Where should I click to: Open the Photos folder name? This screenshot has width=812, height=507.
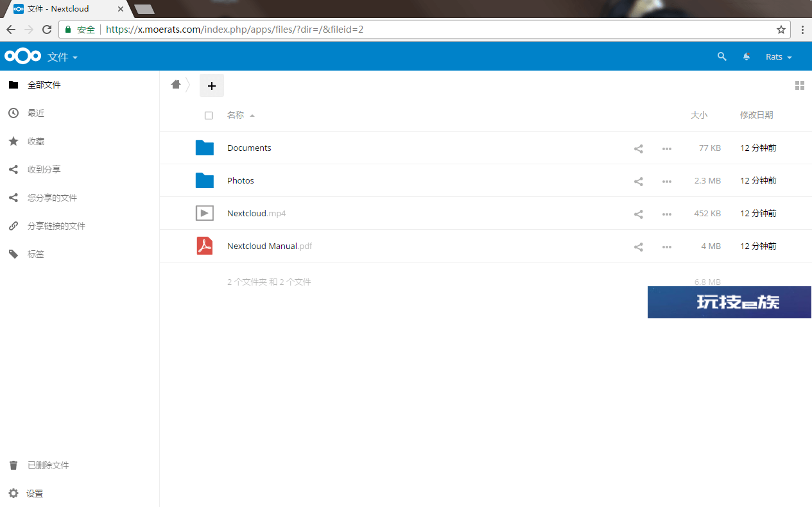[x=241, y=180]
